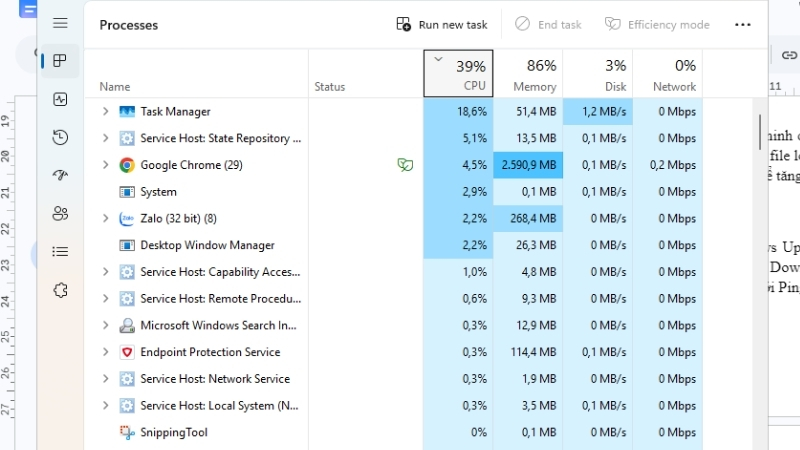Select the SnippingTool row name
The height and width of the screenshot is (450, 800).
tap(174, 433)
